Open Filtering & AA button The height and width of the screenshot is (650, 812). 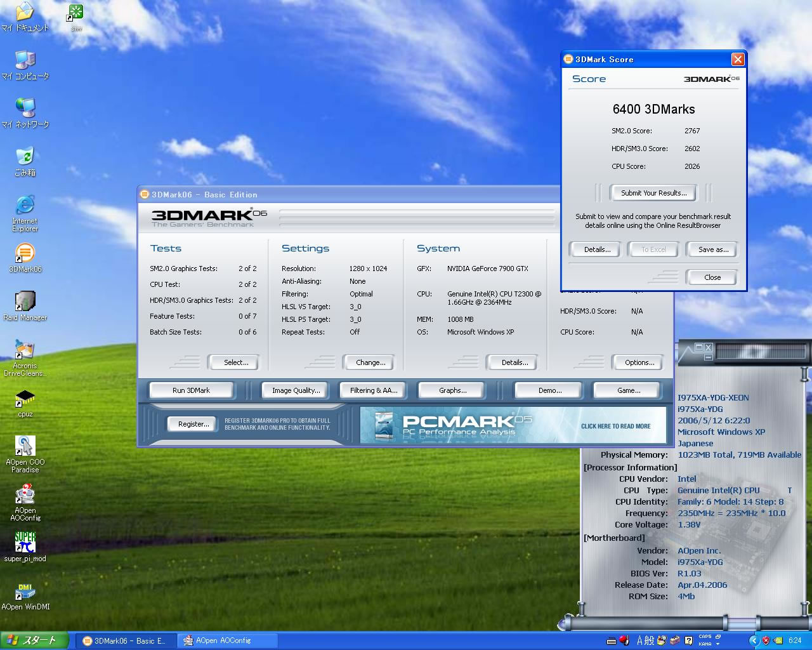374,390
